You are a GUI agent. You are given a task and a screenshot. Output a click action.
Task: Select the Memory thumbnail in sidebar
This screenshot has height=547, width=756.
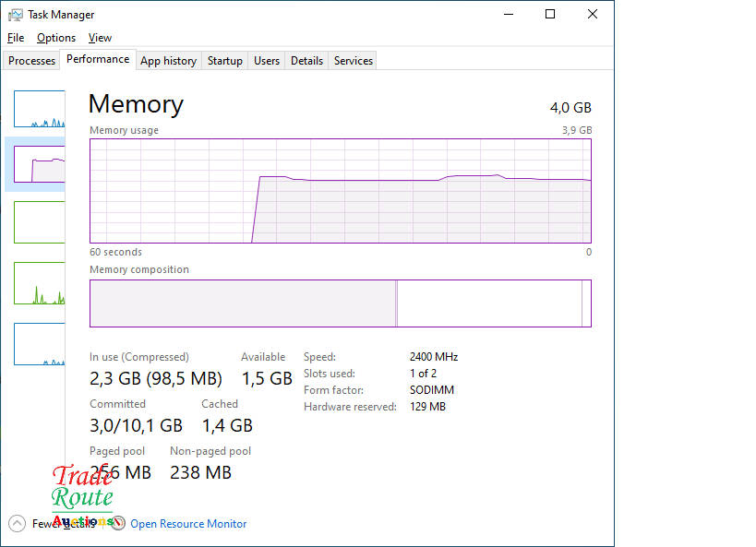pyautogui.click(x=40, y=164)
